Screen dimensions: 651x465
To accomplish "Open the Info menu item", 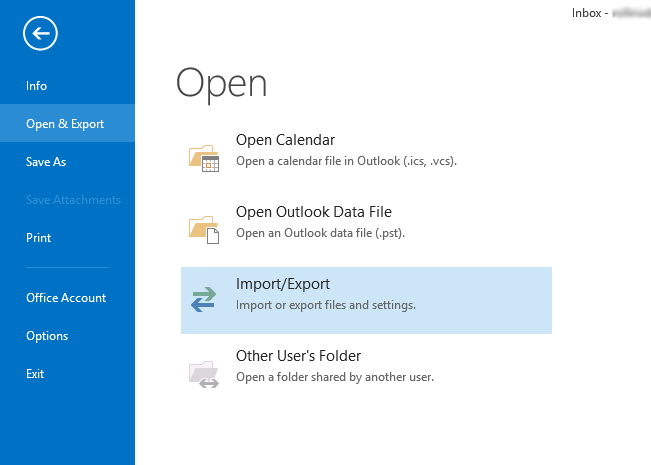I will point(37,86).
